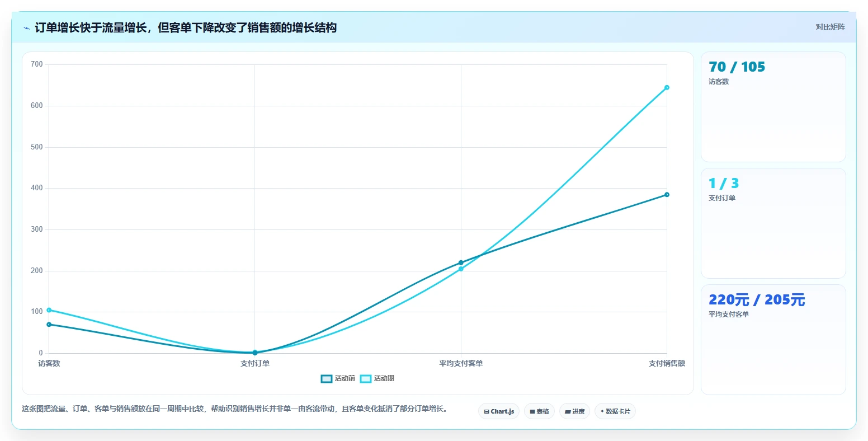Click the 活动前 data point at 访客数

(49, 325)
